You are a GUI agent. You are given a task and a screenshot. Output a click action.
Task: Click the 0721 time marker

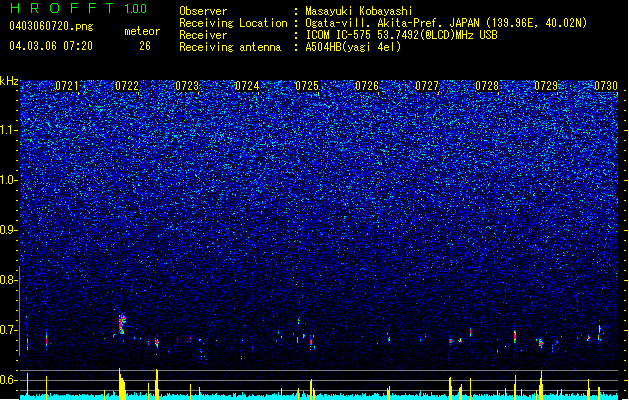[x=67, y=86]
